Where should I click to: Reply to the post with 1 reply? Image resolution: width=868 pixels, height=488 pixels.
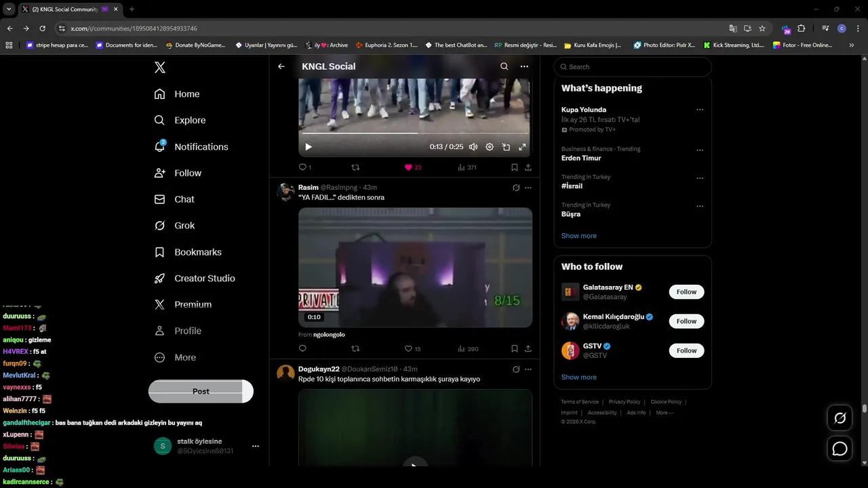(x=305, y=167)
